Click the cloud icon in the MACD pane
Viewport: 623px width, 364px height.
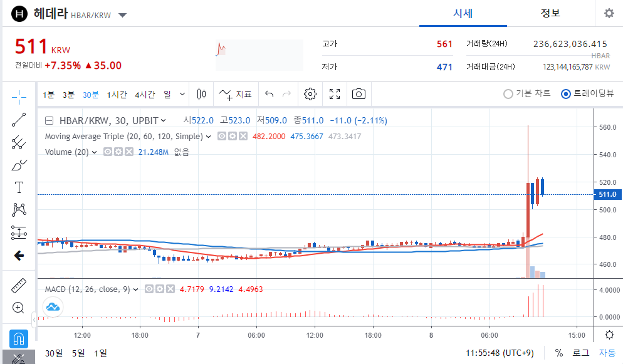53,307
